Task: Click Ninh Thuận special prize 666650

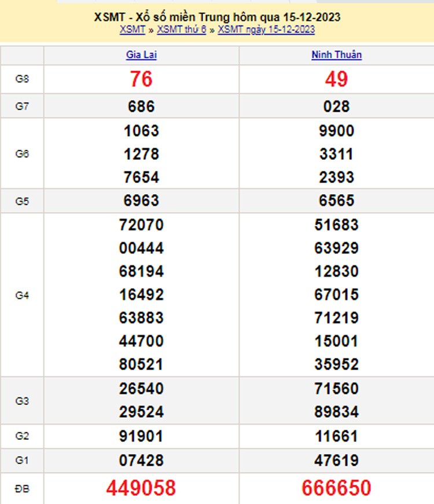Action: click(x=336, y=488)
